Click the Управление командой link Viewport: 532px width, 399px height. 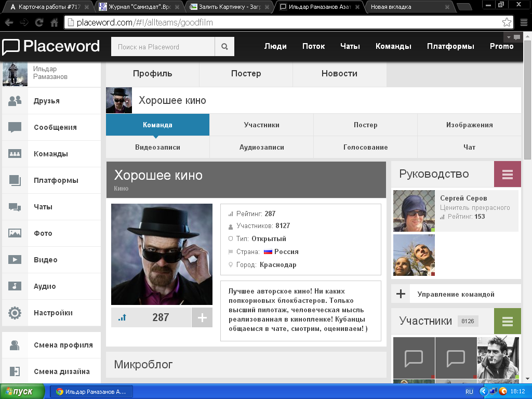pyautogui.click(x=456, y=294)
